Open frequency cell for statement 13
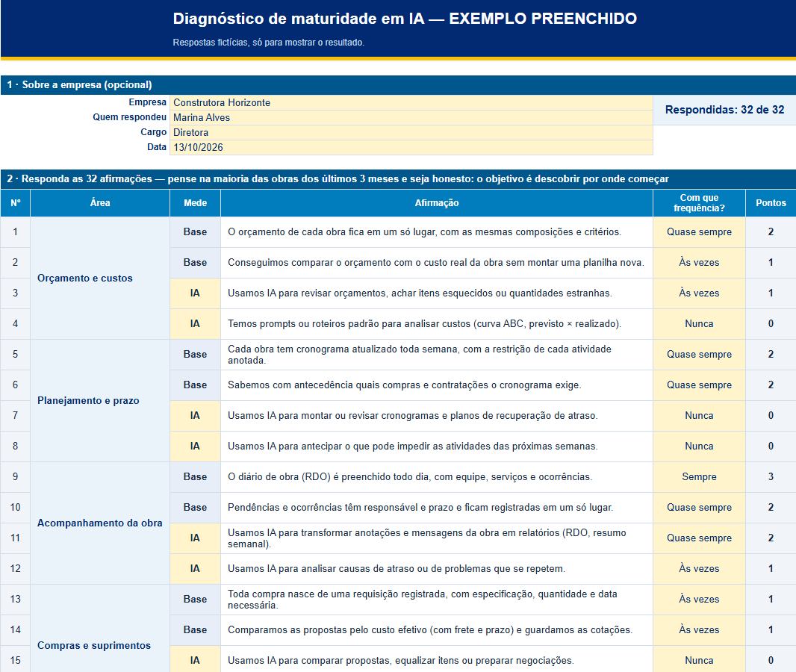Image resolution: width=796 pixels, height=672 pixels. 699,600
